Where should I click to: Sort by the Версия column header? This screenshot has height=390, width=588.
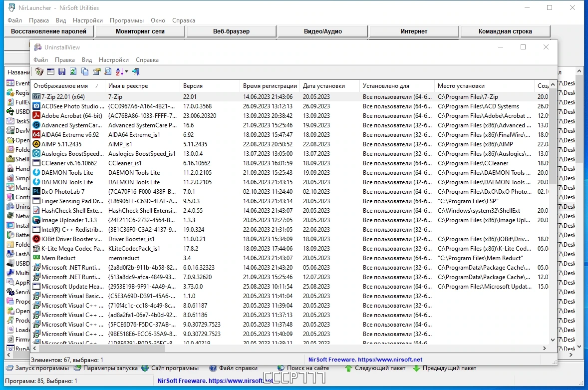pos(210,86)
